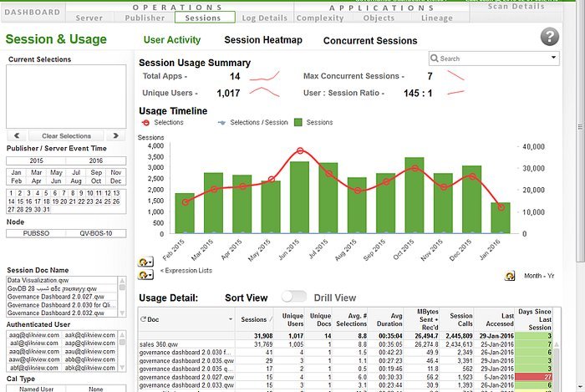
Task: Show the Session Heatmap view
Action: [x=263, y=40]
